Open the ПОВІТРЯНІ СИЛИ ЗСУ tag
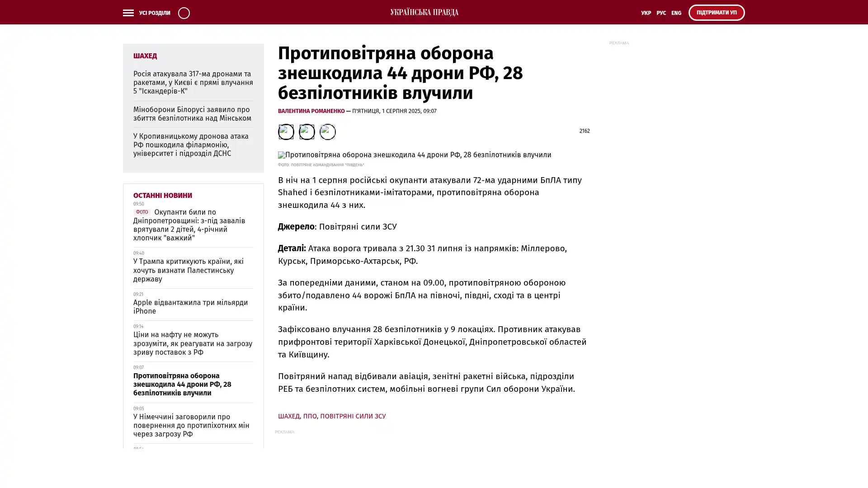This screenshot has height=488, width=868. point(353,416)
